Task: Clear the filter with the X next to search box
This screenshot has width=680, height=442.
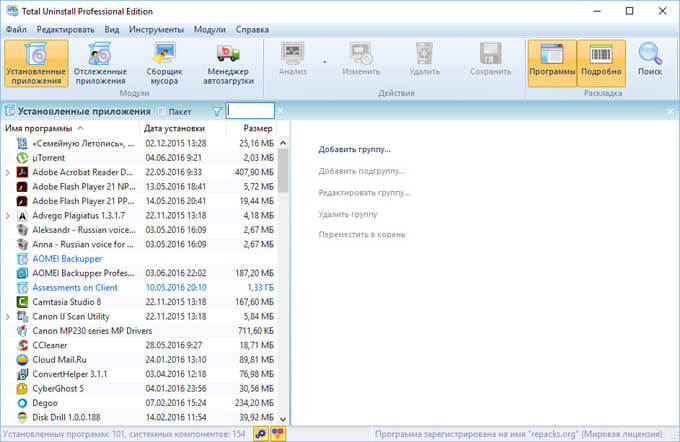Action: [x=281, y=111]
